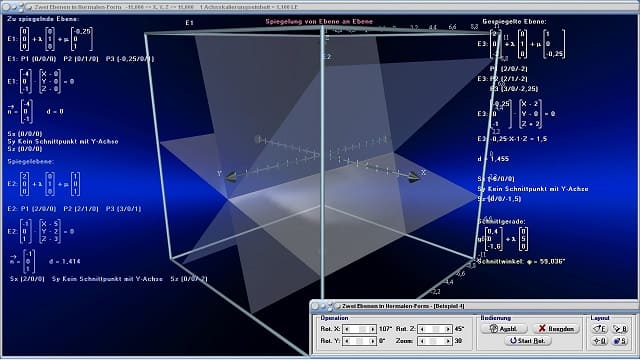The image size is (640, 360).
Task: Click the Zoom slider thumb
Action: pos(433,341)
